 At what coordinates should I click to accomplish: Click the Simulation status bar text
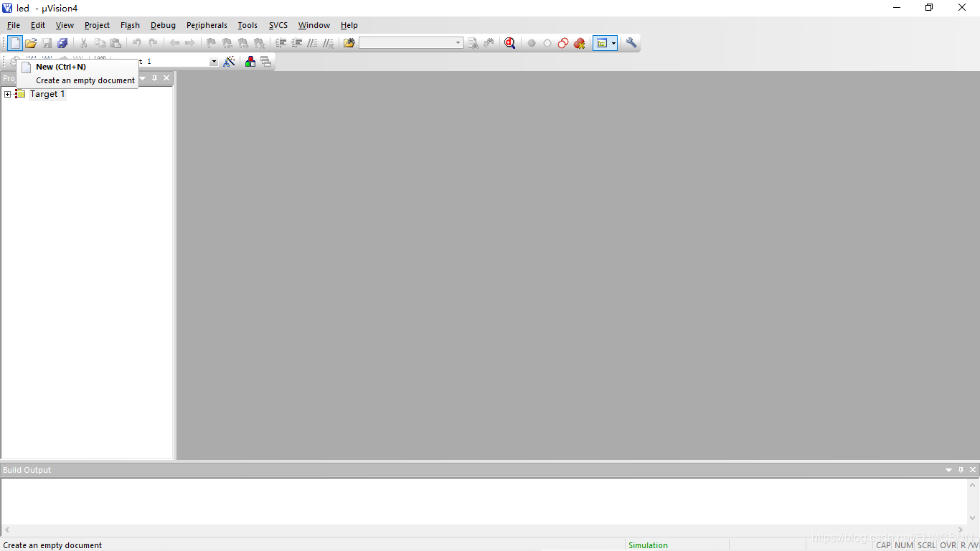648,545
